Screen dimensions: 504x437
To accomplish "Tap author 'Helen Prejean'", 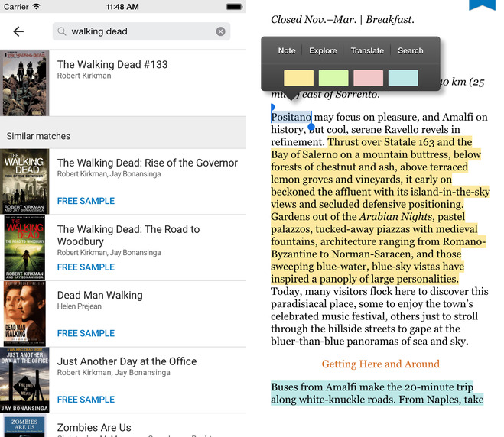I will [x=80, y=306].
